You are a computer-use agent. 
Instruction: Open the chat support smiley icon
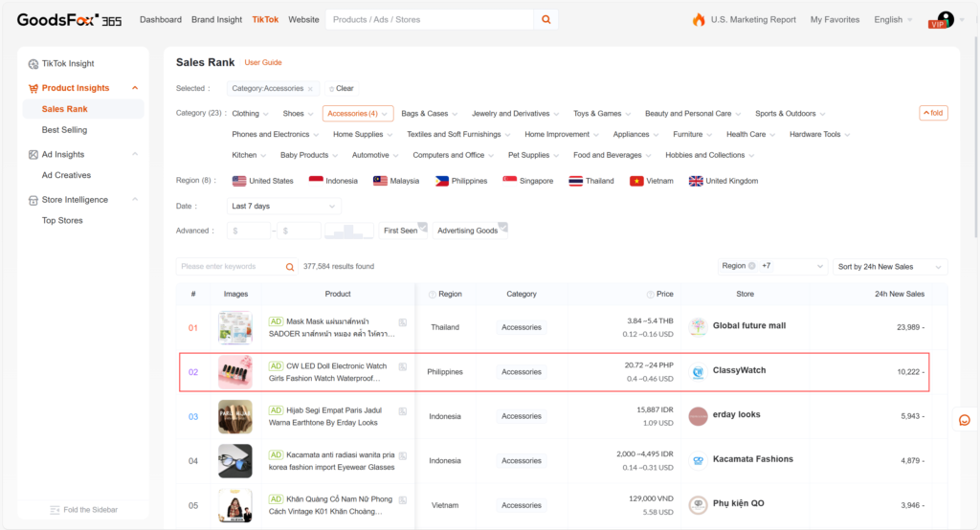[x=965, y=420]
